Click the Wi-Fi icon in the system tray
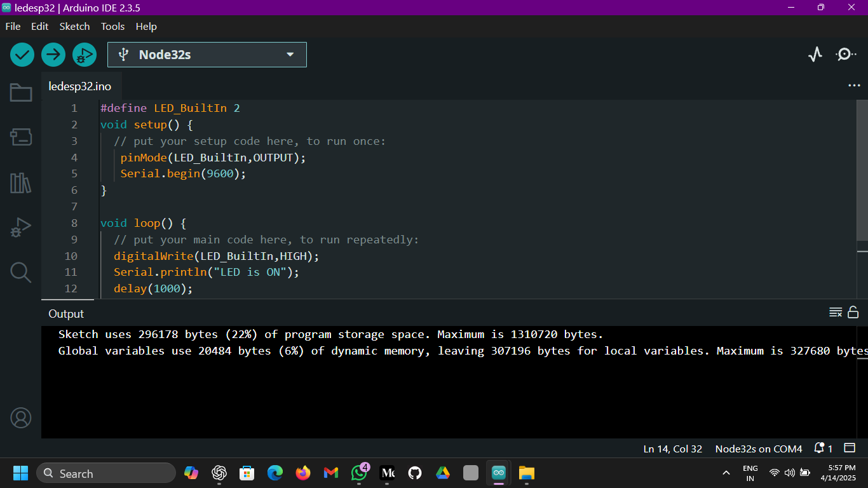868x488 pixels. 774,473
